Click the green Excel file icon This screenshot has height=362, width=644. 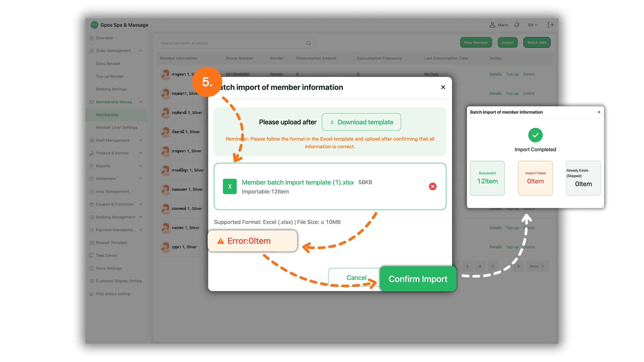[x=230, y=186]
